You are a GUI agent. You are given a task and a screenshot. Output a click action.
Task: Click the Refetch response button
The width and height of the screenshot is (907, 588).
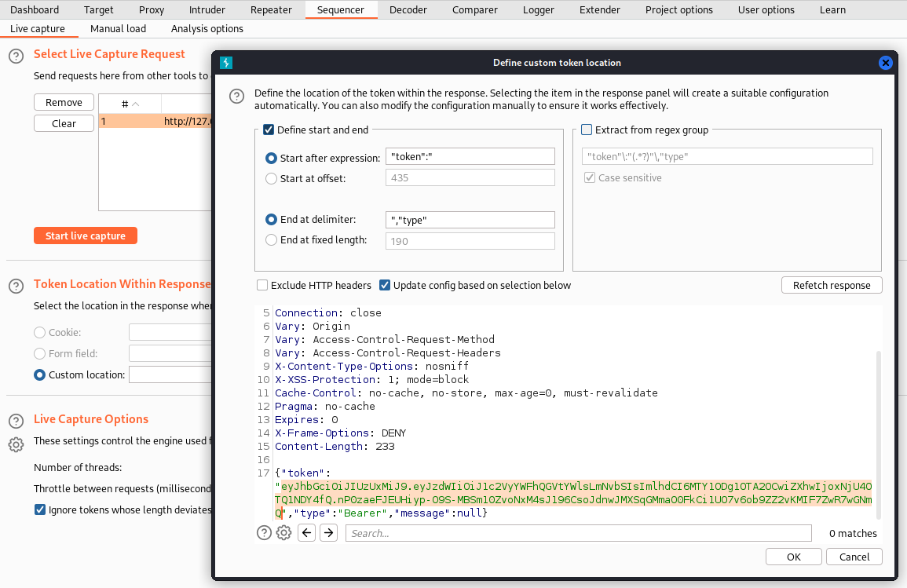coord(832,285)
